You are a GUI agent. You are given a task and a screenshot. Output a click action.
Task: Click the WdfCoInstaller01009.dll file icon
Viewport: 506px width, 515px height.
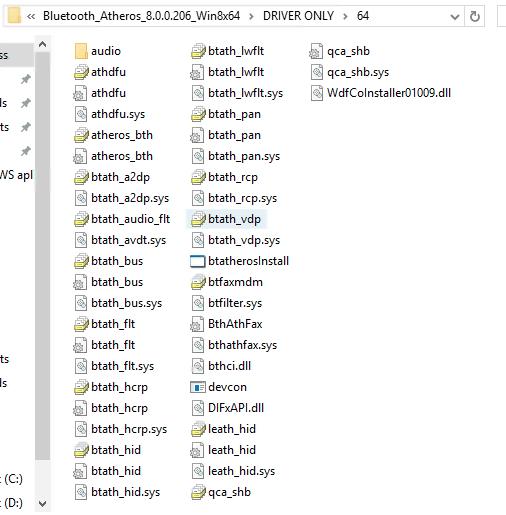click(x=317, y=93)
